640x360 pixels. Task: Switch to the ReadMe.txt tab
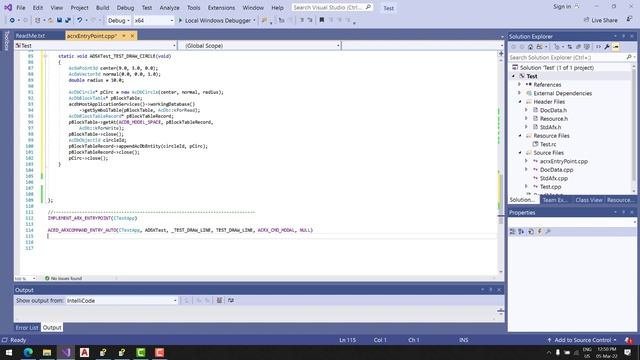coord(31,36)
